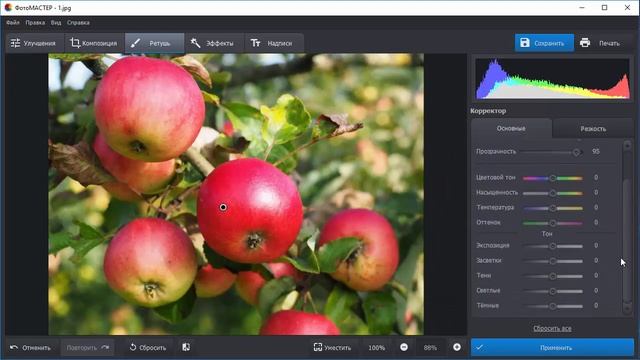Click the corrector brush point on apple
The height and width of the screenshot is (360, 640).
click(223, 207)
